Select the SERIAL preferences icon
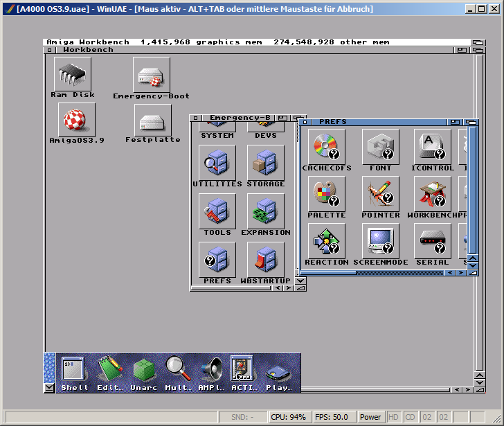The width and height of the screenshot is (504, 426). (x=433, y=241)
